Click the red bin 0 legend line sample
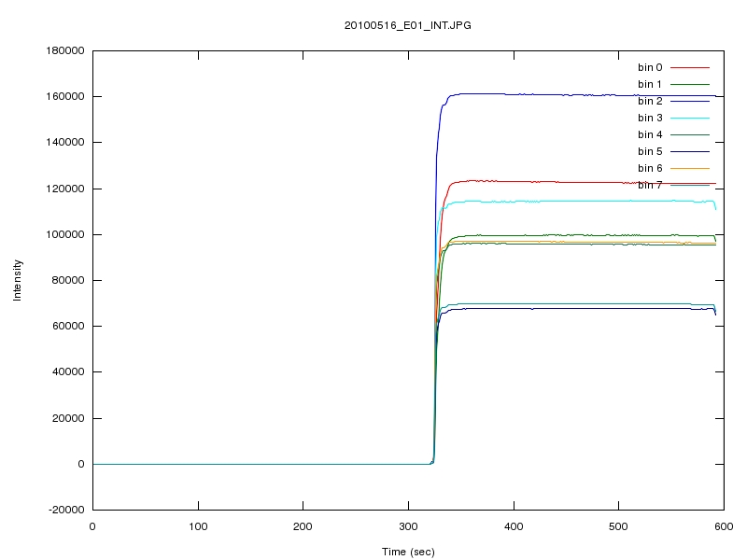This screenshot has width=747, height=560. (690, 67)
